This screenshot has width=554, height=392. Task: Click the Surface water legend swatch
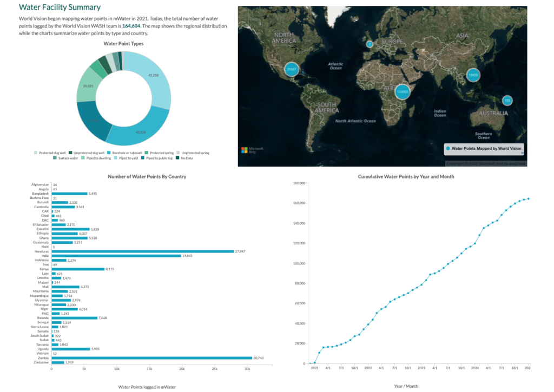coord(55,158)
